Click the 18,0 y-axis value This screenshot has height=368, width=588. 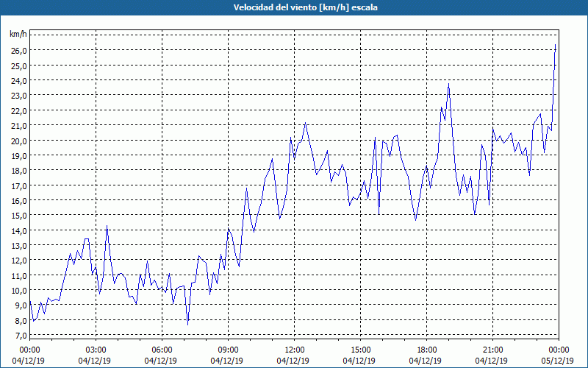(19, 171)
